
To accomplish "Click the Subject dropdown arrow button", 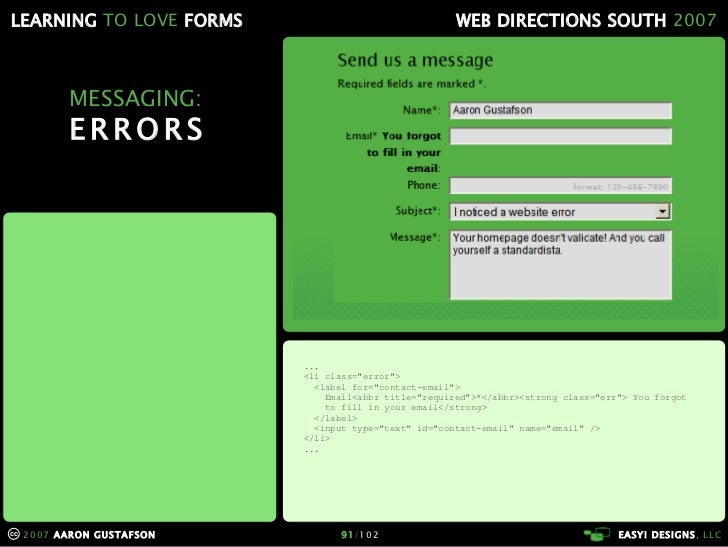I will [x=663, y=212].
